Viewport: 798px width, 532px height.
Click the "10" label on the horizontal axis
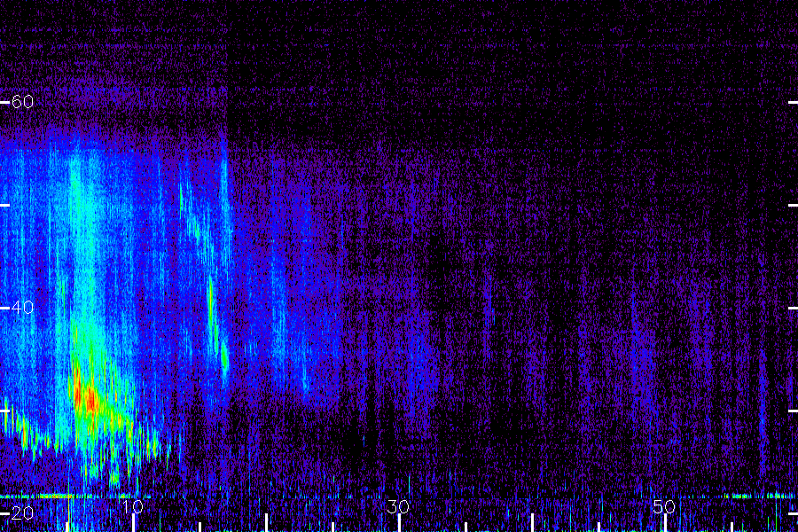(132, 507)
